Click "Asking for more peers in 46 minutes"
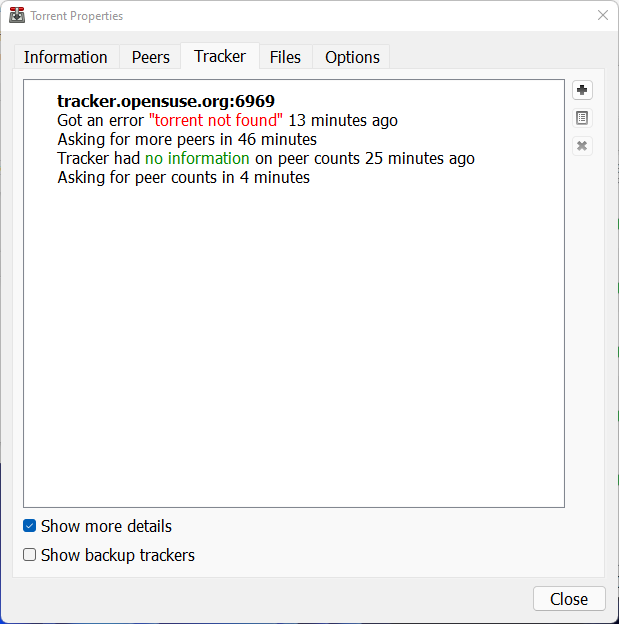Screen dimensions: 619x624 [187, 139]
